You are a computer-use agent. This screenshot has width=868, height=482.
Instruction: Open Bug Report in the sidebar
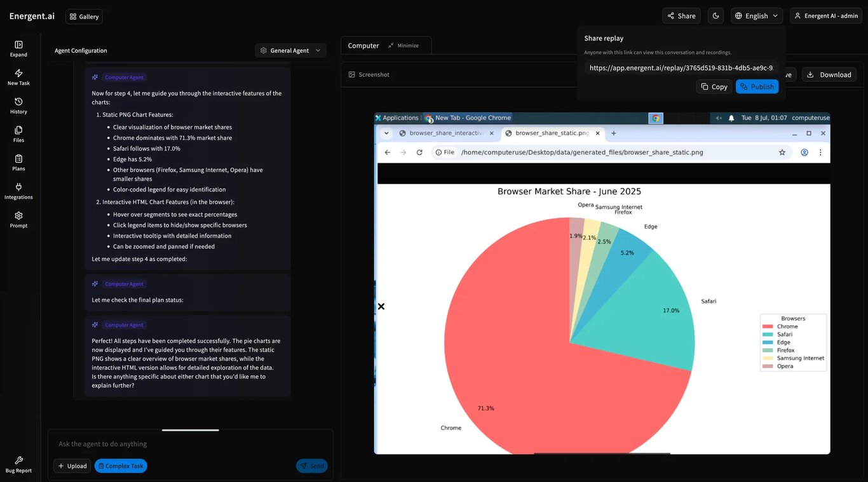tap(18, 465)
